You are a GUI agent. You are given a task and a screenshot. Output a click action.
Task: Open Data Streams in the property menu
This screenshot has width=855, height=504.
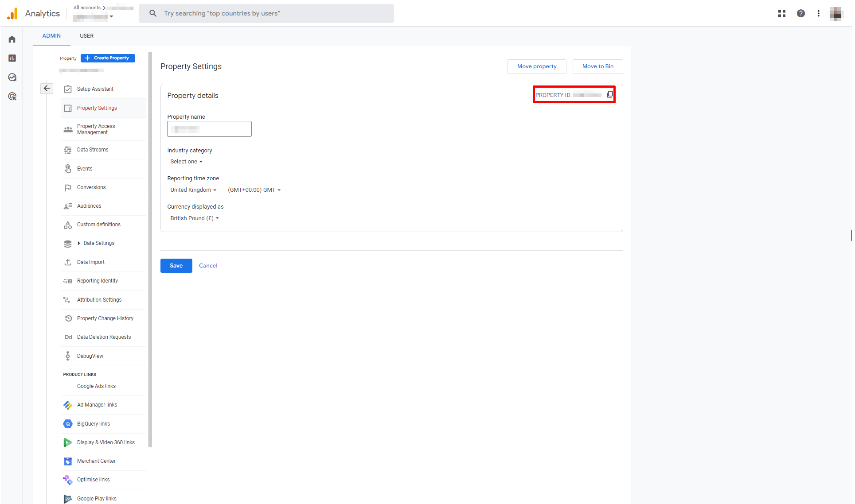coord(93,150)
